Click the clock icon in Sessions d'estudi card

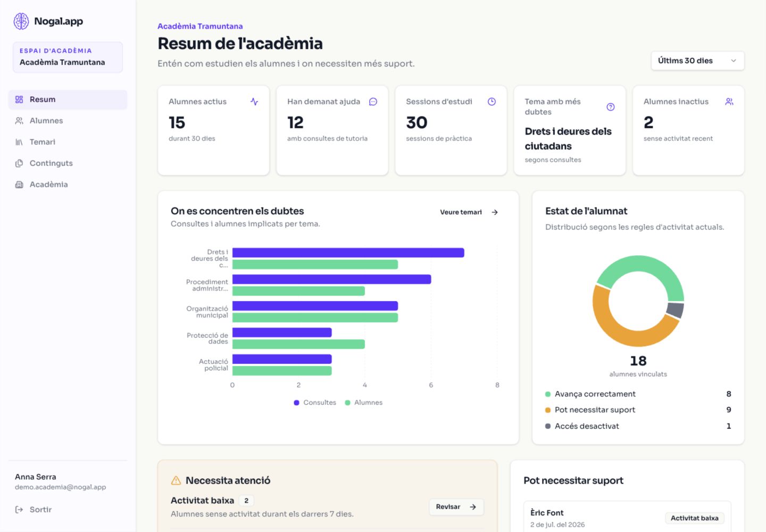(x=492, y=102)
